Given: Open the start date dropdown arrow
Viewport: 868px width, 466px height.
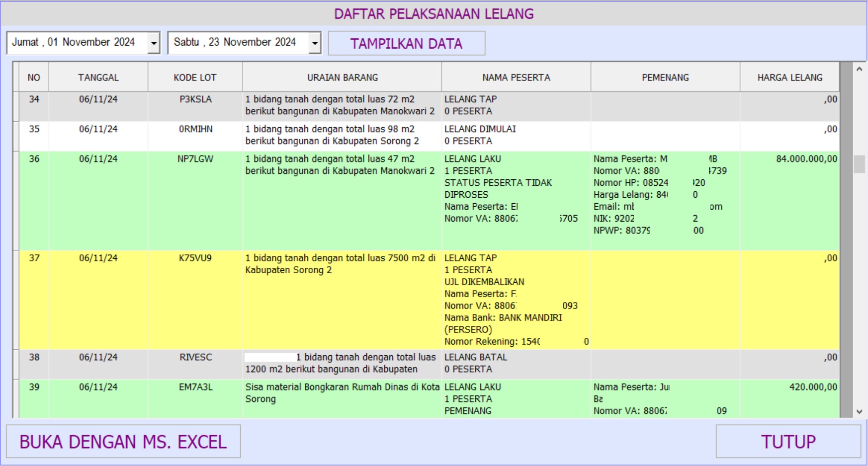Looking at the screenshot, I should (x=154, y=43).
